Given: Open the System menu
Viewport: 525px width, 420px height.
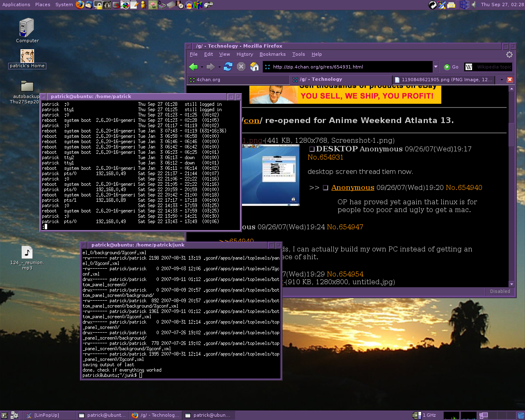Looking at the screenshot, I should [64, 5].
